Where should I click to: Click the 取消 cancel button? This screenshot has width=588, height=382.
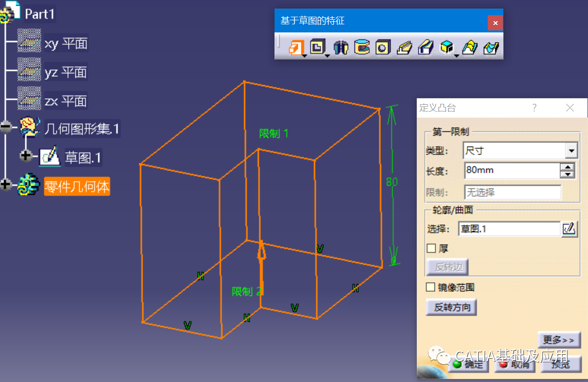point(515,364)
